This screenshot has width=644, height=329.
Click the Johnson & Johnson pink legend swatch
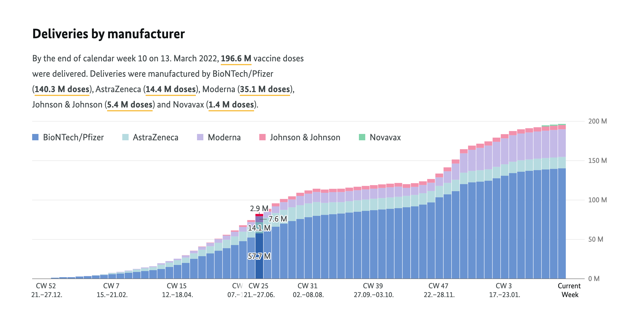(x=262, y=137)
